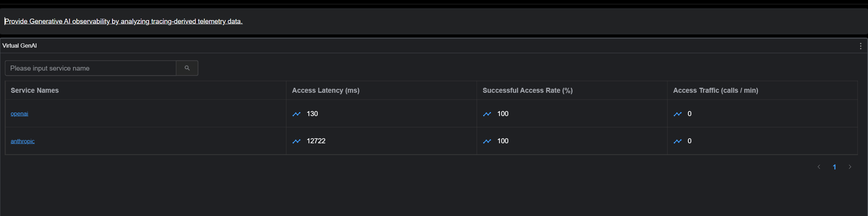Expand the Virtual GenAI panel header
This screenshot has height=216, width=868.
click(x=19, y=45)
